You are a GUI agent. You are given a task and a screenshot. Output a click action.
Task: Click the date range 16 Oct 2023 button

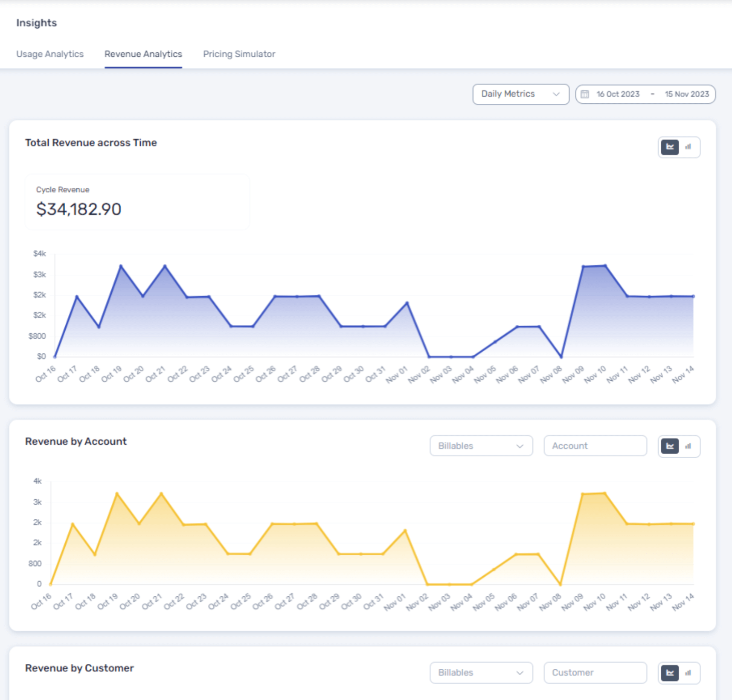coord(617,94)
